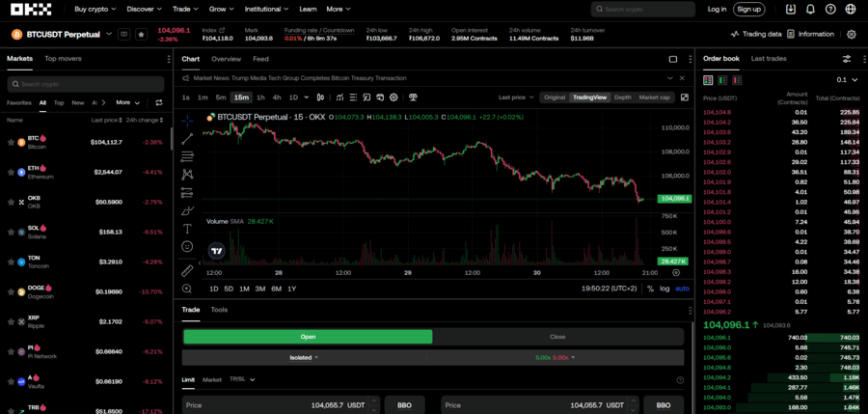Open order book settings sliders icon

click(847, 59)
